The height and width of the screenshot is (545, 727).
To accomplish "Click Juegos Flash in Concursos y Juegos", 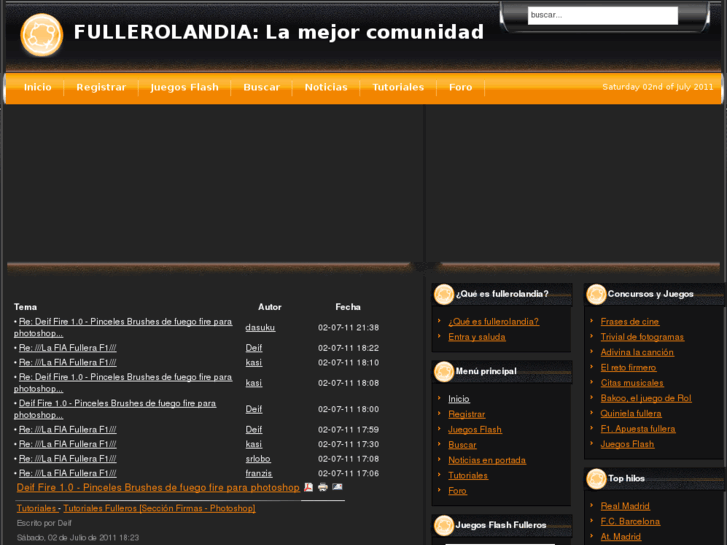I will pos(627,444).
